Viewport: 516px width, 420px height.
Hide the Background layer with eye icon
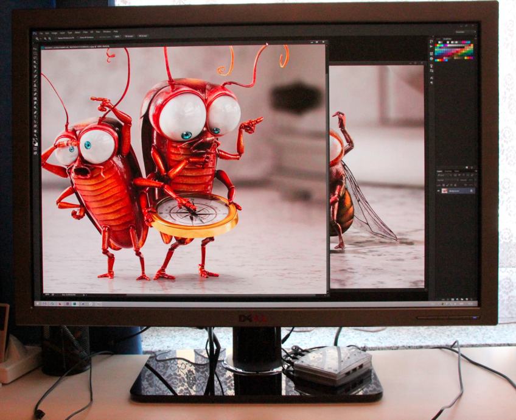click(438, 191)
